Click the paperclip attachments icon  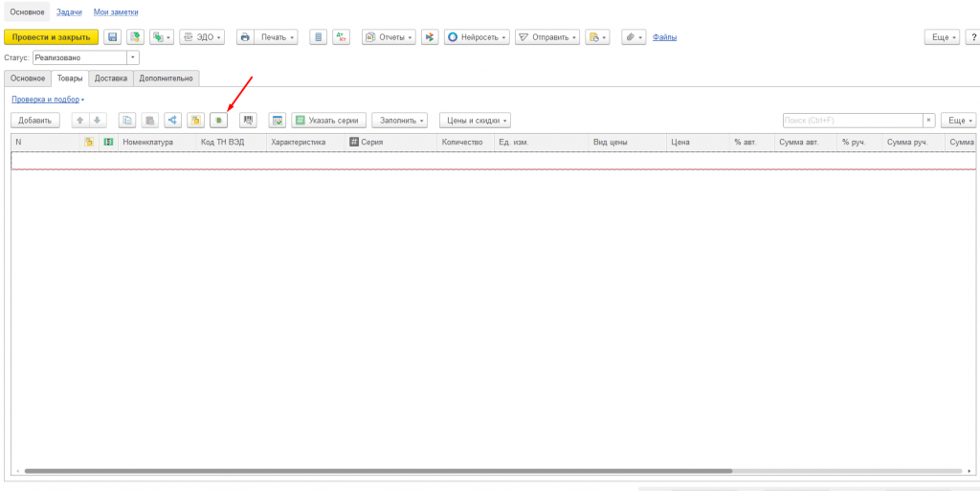[634, 37]
